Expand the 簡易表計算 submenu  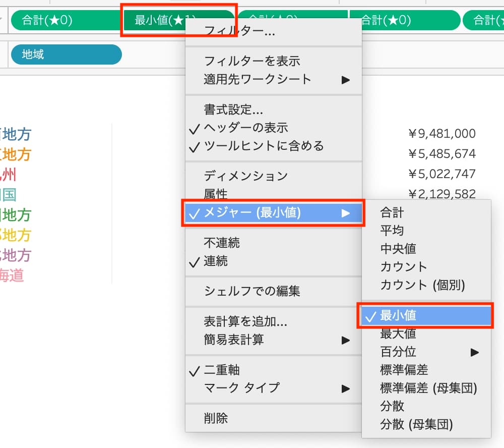(272, 340)
